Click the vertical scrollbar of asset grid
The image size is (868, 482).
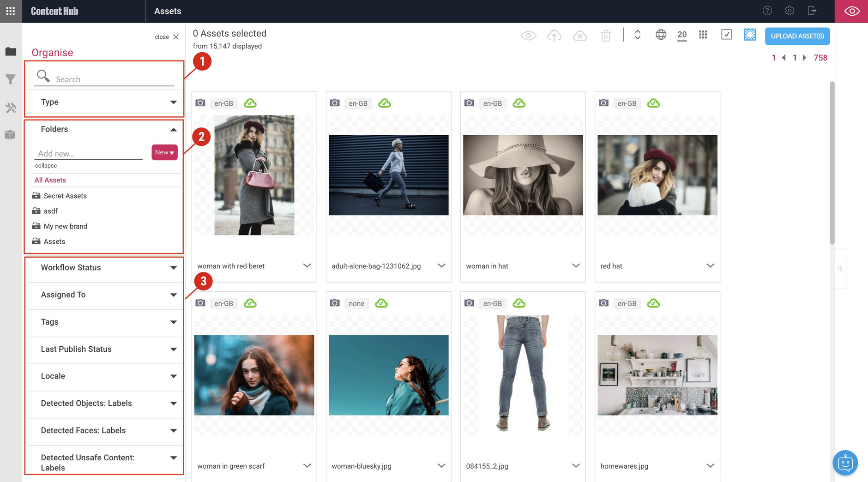pos(832,163)
